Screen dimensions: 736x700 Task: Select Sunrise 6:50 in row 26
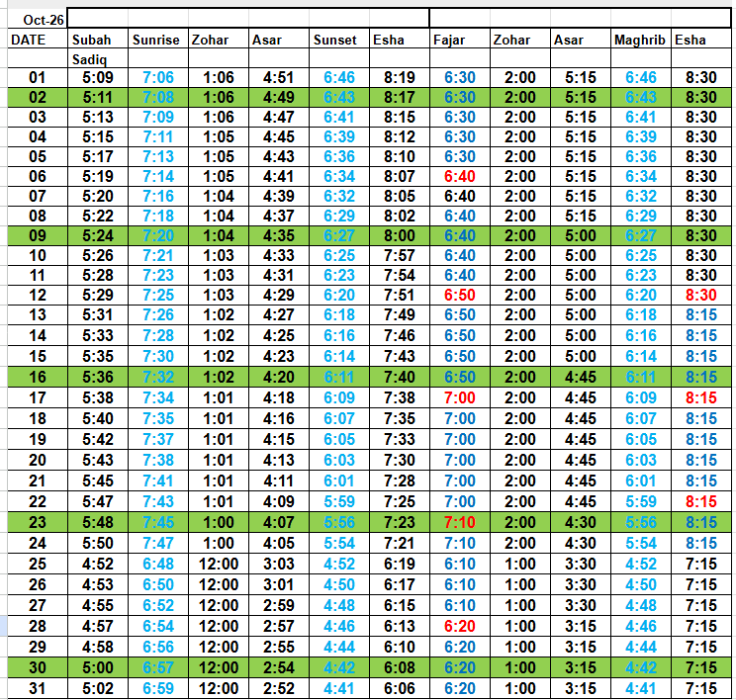click(x=158, y=584)
